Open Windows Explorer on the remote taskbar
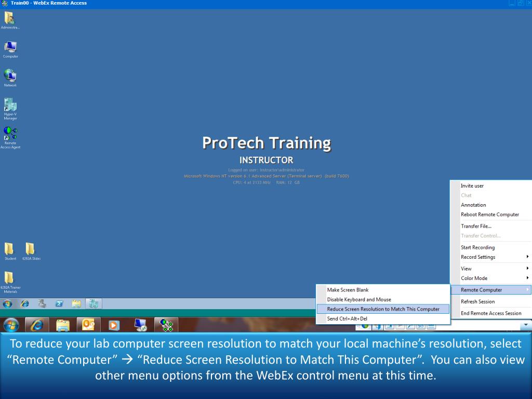Viewport: 532px width, 399px height. click(76, 303)
